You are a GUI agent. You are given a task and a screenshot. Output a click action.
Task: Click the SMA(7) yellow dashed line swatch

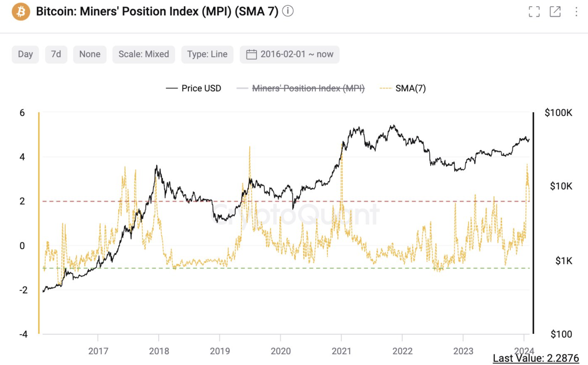[386, 88]
